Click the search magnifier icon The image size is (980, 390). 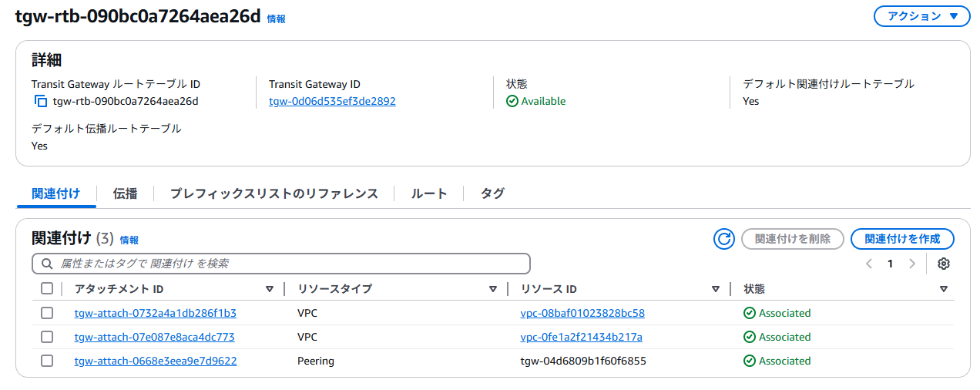pos(47,264)
